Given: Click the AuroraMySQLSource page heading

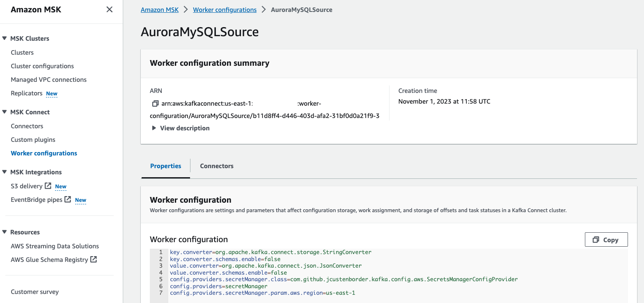Looking at the screenshot, I should tap(200, 32).
